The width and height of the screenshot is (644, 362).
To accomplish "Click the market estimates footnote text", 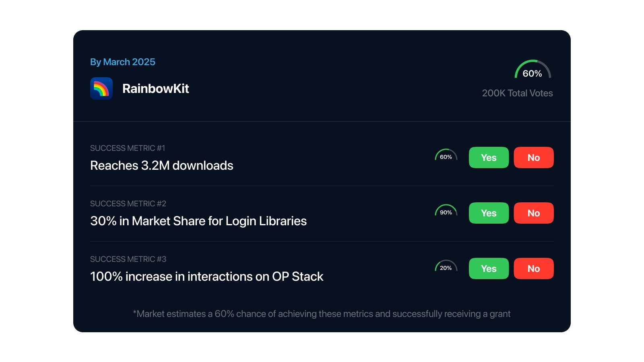I will pos(322,314).
